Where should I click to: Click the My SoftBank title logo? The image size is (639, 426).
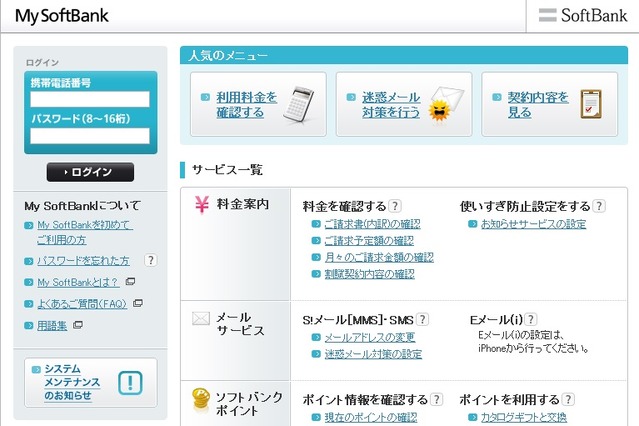[x=62, y=16]
